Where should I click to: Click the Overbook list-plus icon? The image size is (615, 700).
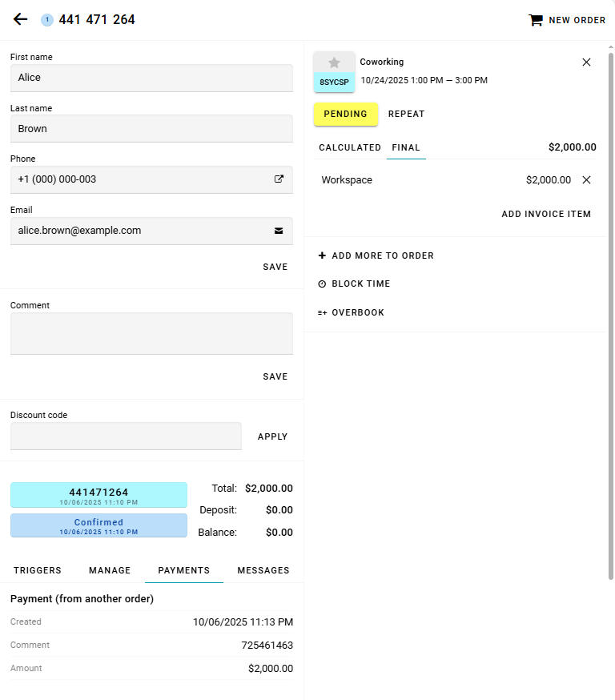click(x=322, y=313)
